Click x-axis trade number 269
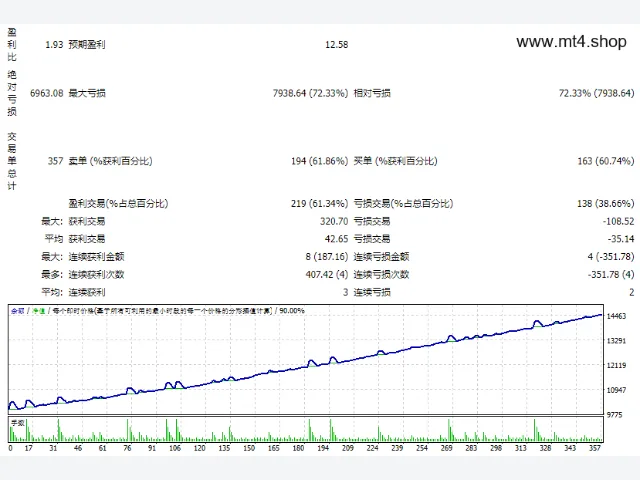640x480 pixels. (x=447, y=448)
